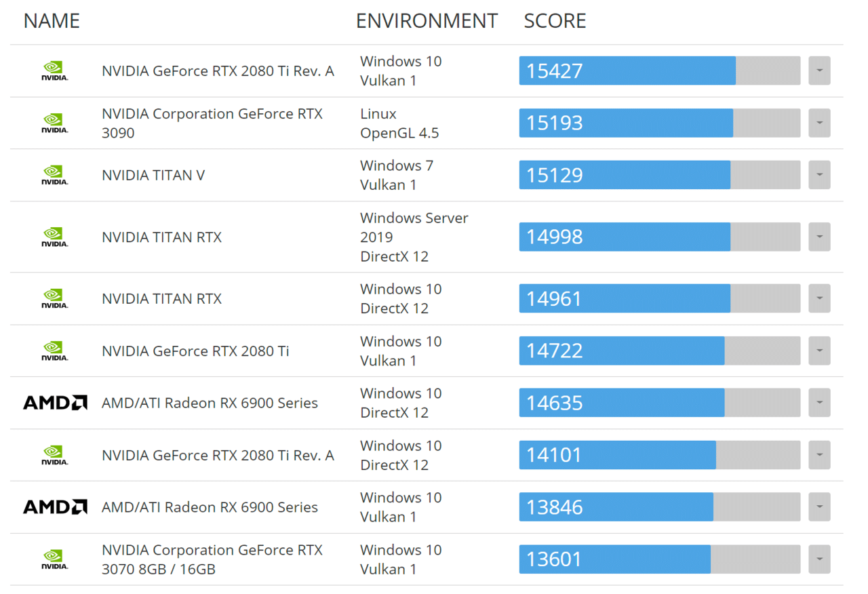
Task: Expand dropdown arrow for score 14722
Action: [x=819, y=351]
